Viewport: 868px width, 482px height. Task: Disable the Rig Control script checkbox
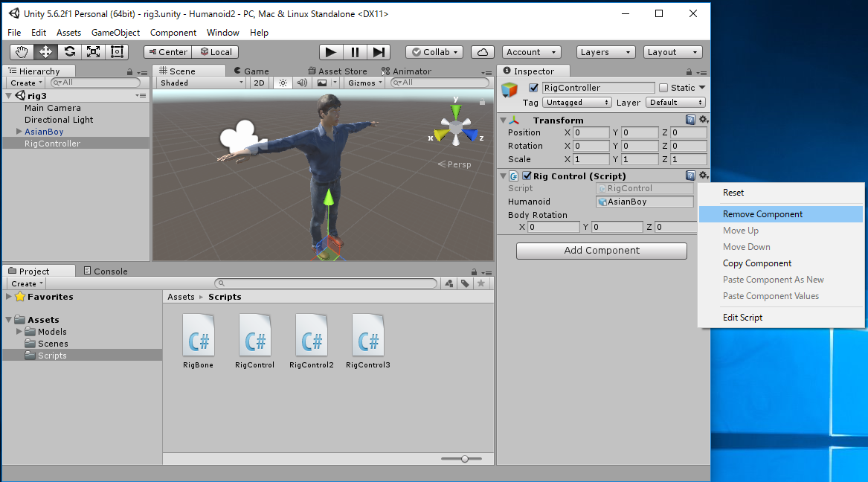coord(527,176)
